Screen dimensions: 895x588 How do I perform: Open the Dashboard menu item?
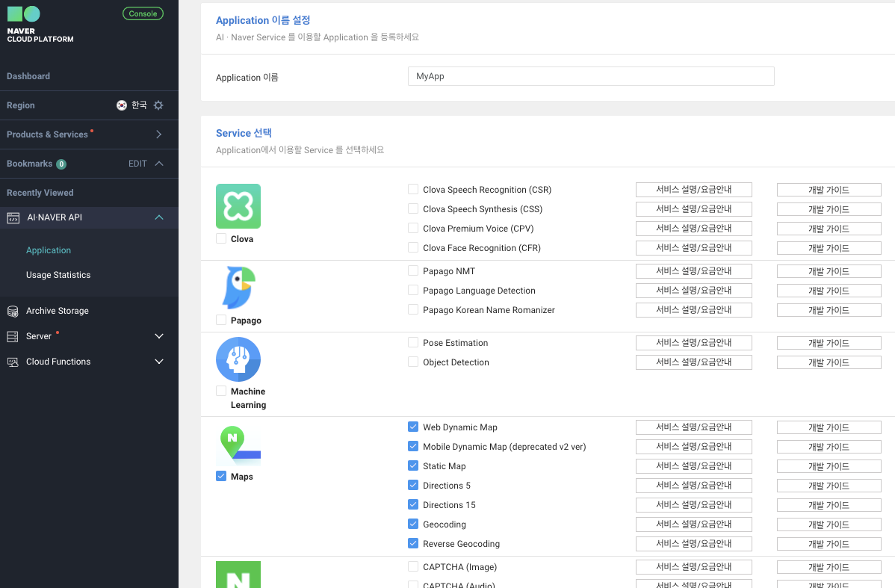tap(28, 76)
